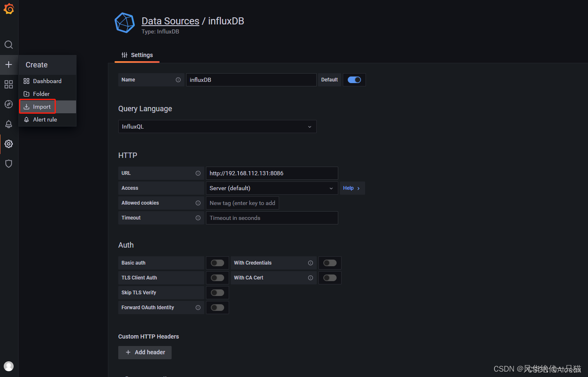The height and width of the screenshot is (377, 588).
Task: Open the Alerting bell icon in sidebar
Action: coord(9,124)
